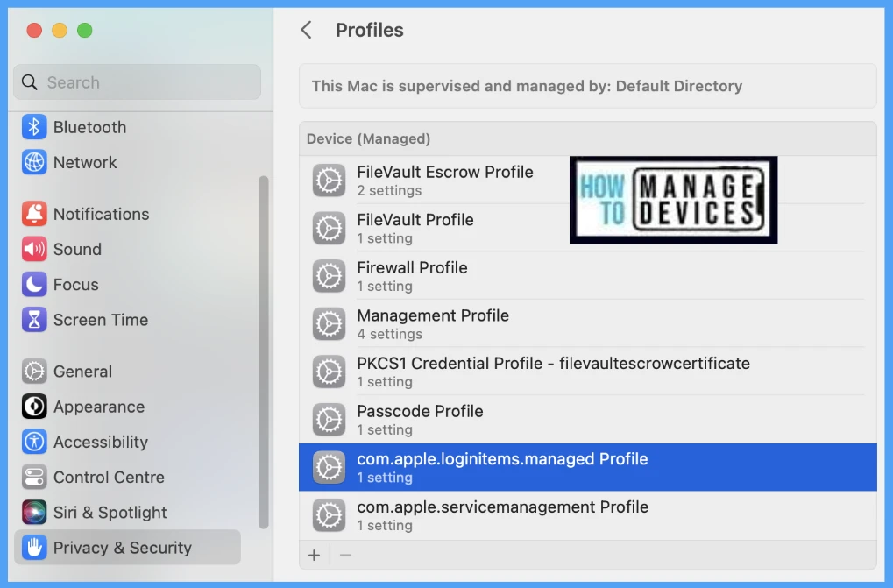The width and height of the screenshot is (893, 588).
Task: Click the General gear icon
Action: point(34,372)
